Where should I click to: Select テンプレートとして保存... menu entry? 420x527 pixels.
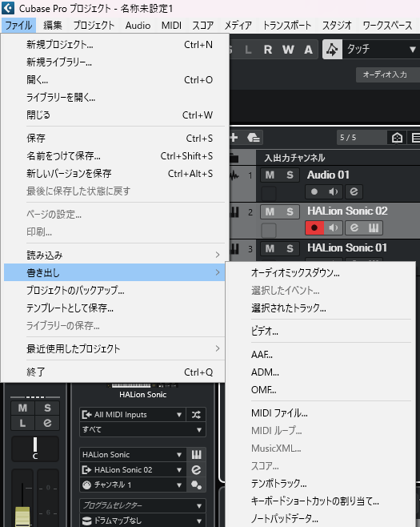tap(114, 308)
